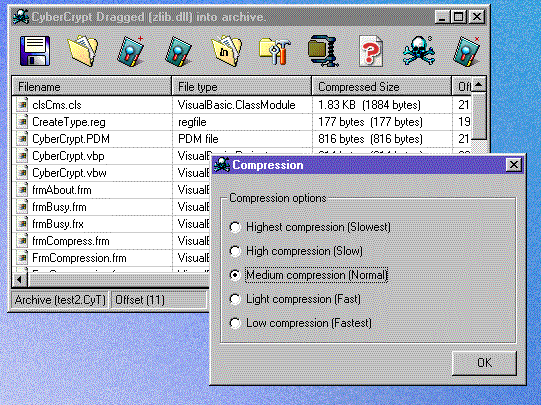The image size is (541, 405).
Task: Click skull icon in CyberCrypt title bar
Action: pyautogui.click(x=21, y=17)
